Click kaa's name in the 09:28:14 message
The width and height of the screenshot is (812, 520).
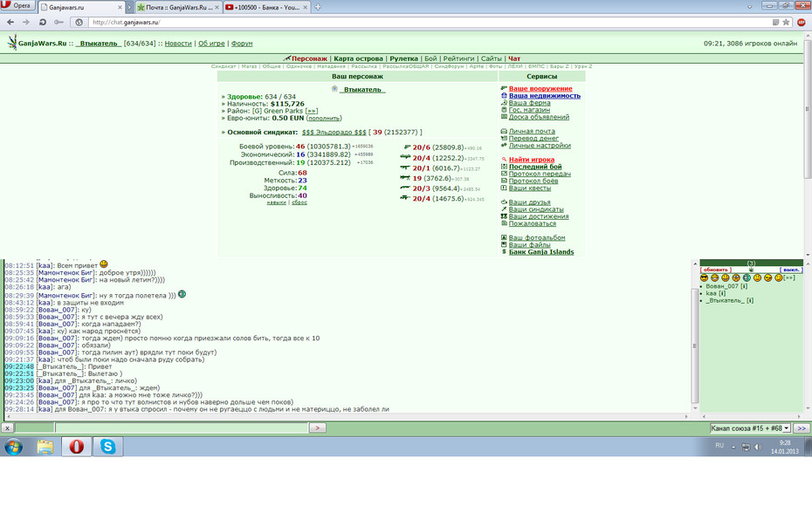pos(44,409)
